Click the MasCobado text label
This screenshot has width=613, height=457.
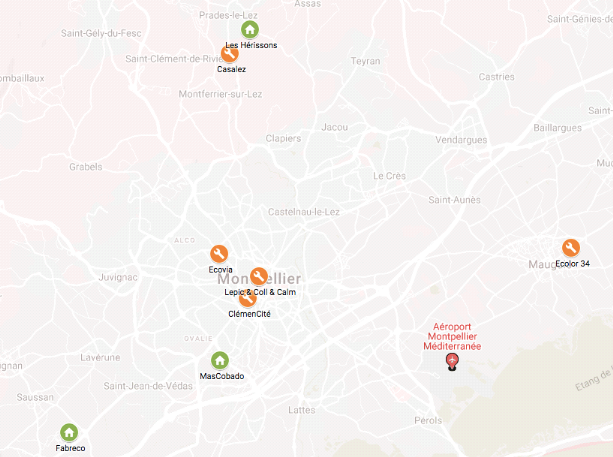point(222,376)
